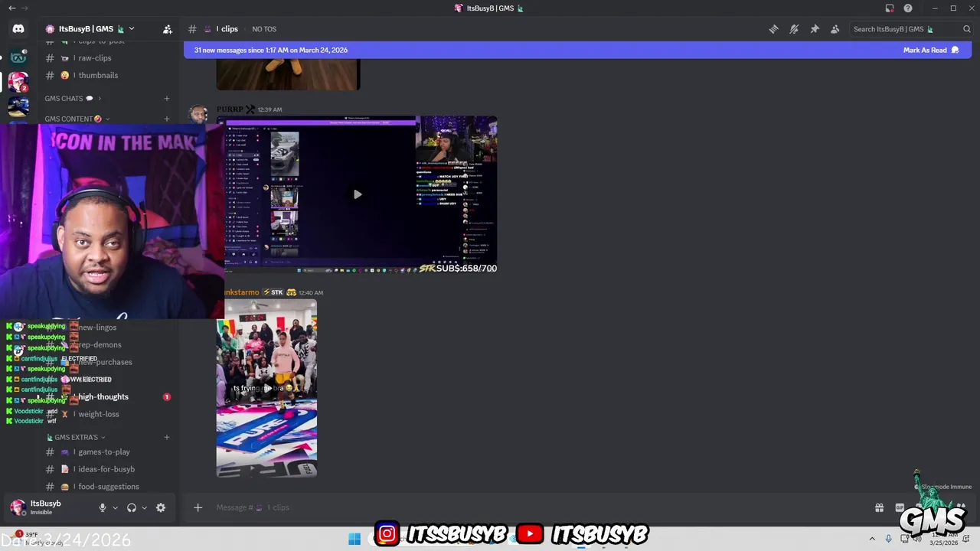
Task: Click the invite members icon in server header
Action: click(x=167, y=29)
